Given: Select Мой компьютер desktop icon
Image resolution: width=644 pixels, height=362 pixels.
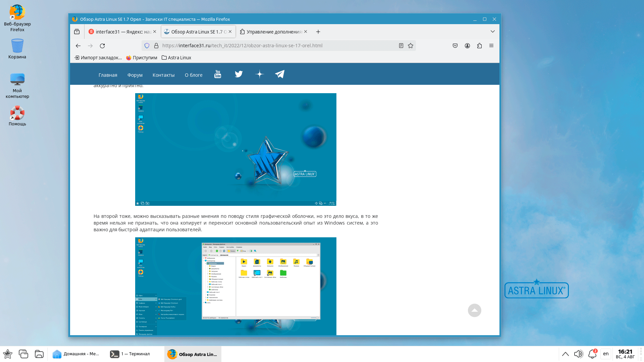Looking at the screenshot, I should pos(17,86).
